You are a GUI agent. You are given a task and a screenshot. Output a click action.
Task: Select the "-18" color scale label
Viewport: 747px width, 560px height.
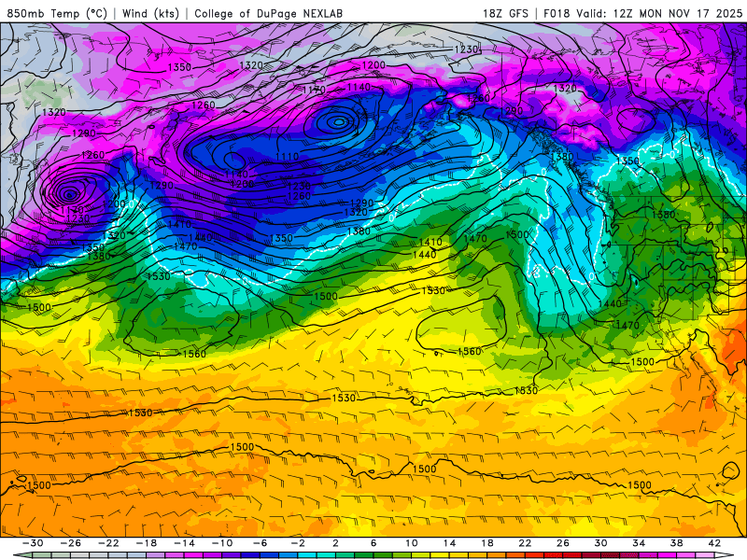pos(147,543)
